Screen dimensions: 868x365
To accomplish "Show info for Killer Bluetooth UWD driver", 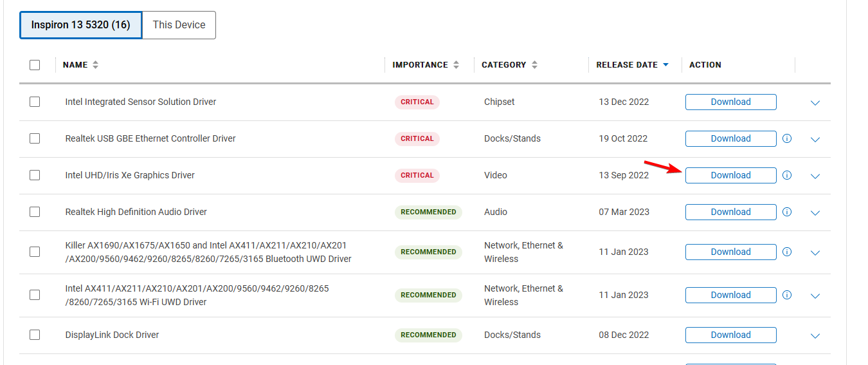I will (787, 252).
